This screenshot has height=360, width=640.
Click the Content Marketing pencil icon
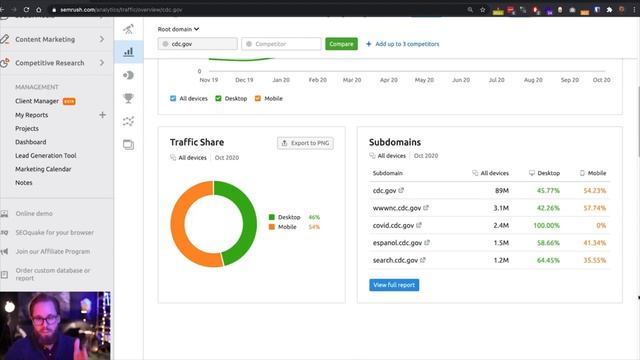point(4,39)
